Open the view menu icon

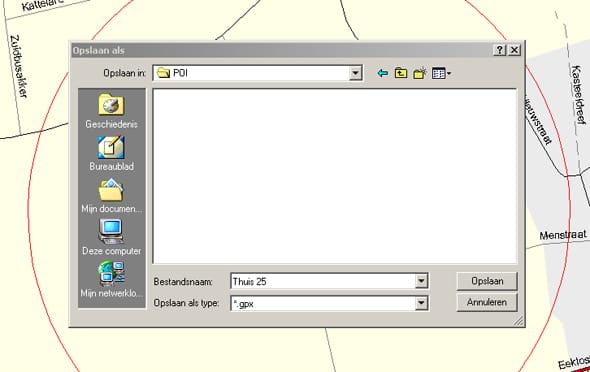[441, 73]
